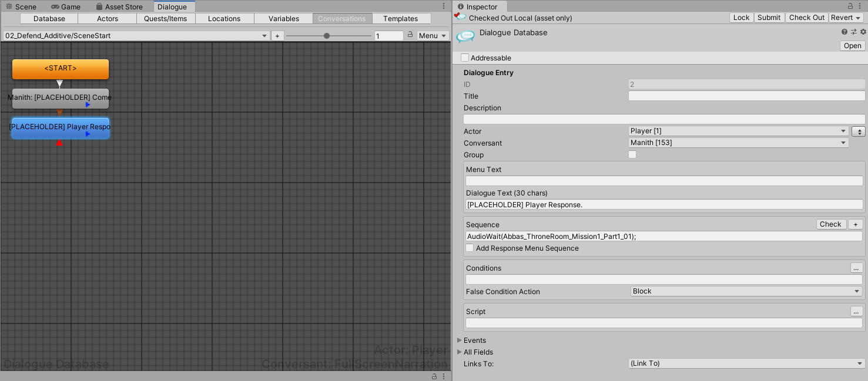The height and width of the screenshot is (381, 868).
Task: Tick the Group checkbox
Action: (632, 154)
